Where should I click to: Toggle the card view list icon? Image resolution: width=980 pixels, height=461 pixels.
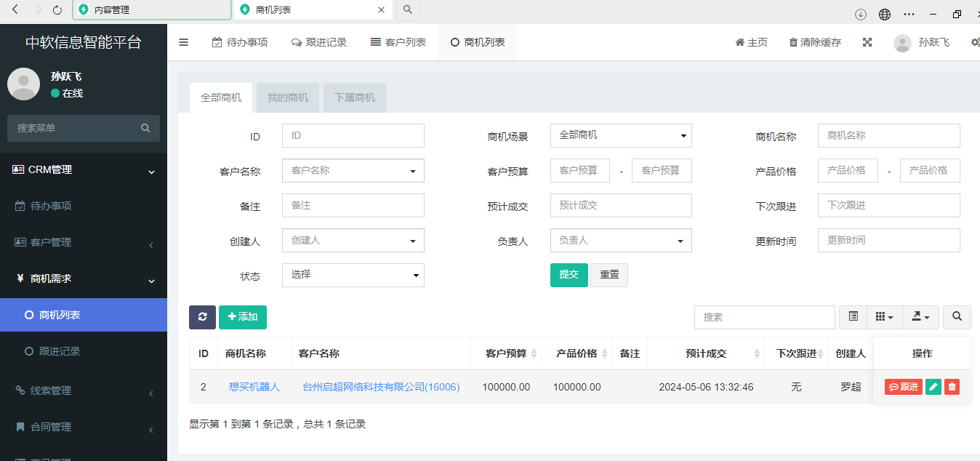pyautogui.click(x=854, y=317)
